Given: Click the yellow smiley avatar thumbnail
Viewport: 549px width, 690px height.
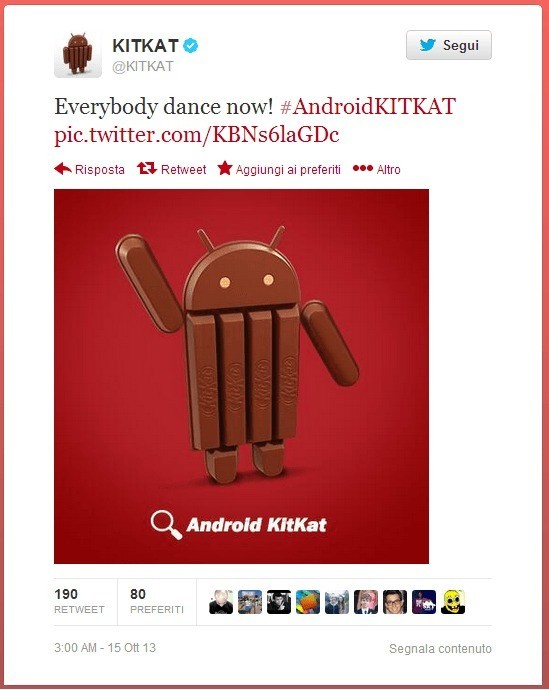Looking at the screenshot, I should coord(453,602).
